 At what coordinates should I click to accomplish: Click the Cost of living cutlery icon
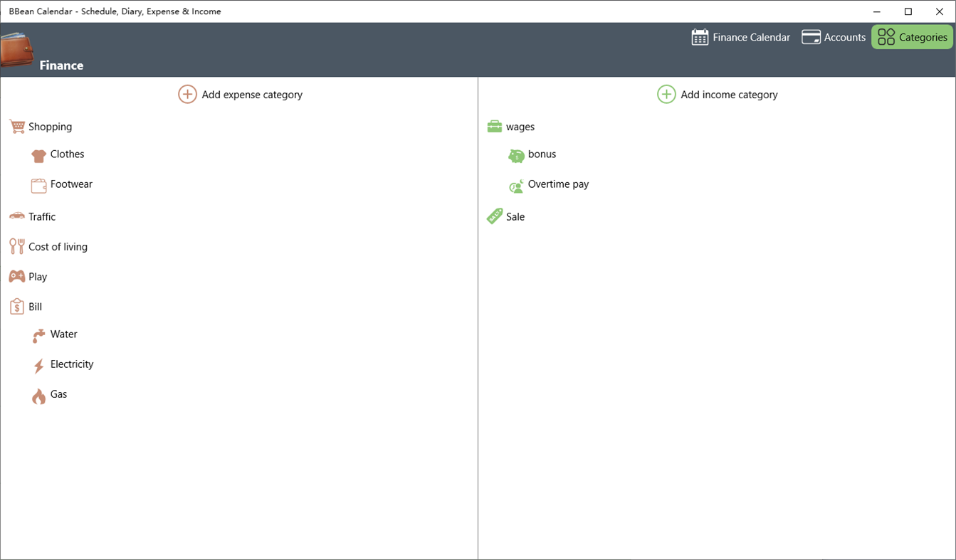(16, 246)
